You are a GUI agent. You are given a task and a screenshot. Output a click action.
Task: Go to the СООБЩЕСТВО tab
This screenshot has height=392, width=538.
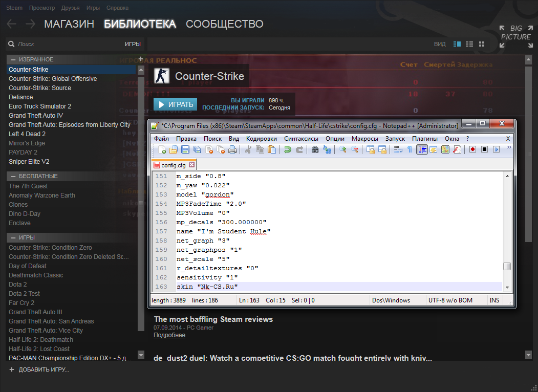click(224, 24)
